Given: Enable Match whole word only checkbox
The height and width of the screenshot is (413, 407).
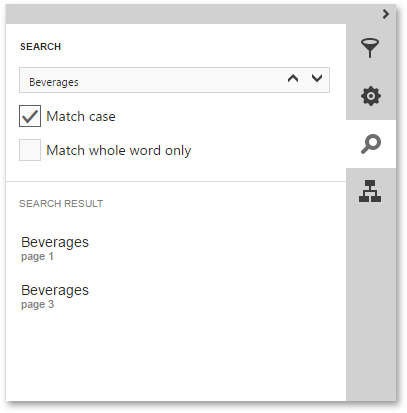Looking at the screenshot, I should point(30,150).
